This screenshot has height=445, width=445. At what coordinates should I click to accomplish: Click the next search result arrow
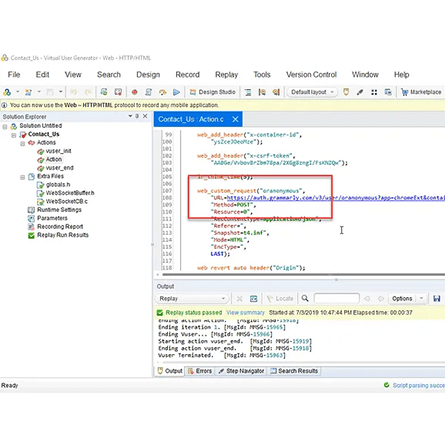pos(381,298)
